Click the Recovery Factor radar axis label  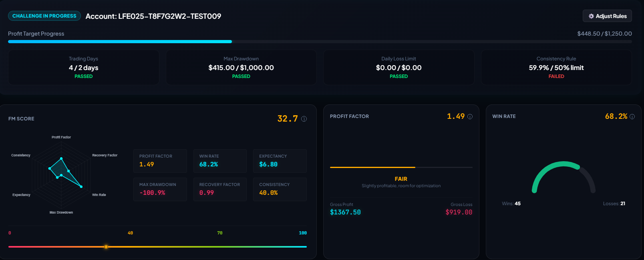[105, 155]
